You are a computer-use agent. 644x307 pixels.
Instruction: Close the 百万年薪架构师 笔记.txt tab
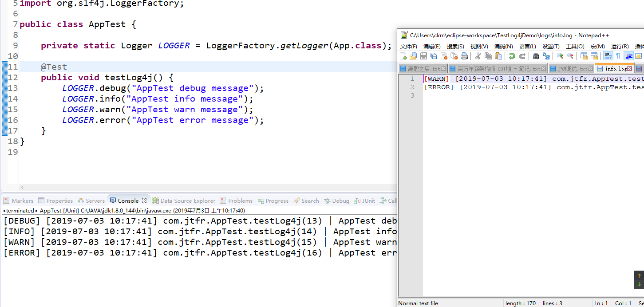coord(543,69)
